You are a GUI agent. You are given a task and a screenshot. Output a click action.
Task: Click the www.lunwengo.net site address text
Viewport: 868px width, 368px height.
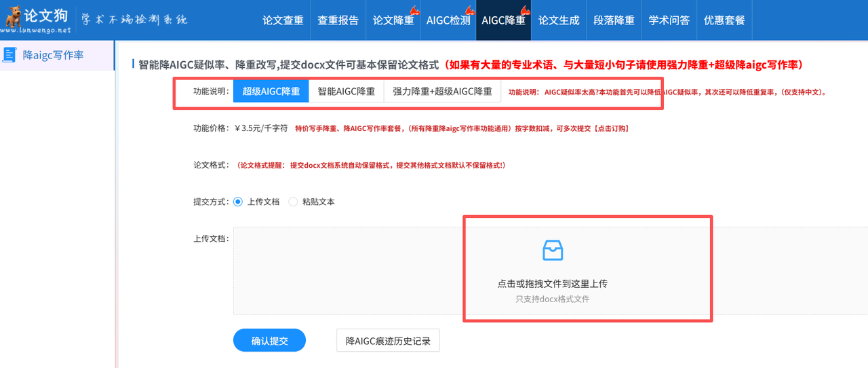37,31
